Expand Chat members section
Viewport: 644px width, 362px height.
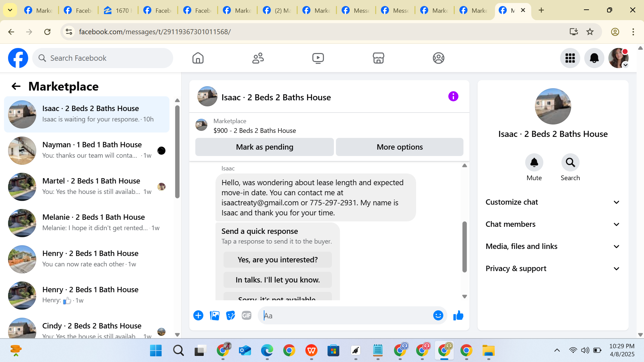[552, 224]
